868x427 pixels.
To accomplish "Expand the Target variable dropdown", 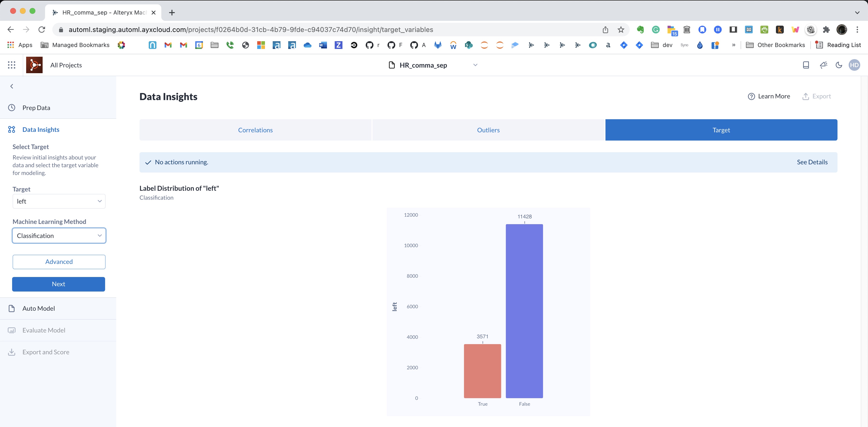I will (x=59, y=201).
